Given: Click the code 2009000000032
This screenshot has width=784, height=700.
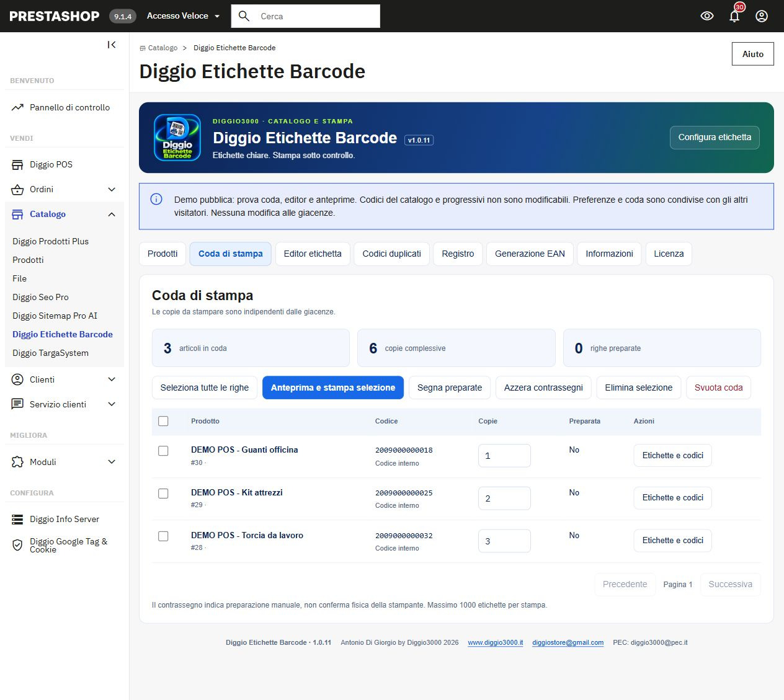Looking at the screenshot, I should click(x=404, y=536).
